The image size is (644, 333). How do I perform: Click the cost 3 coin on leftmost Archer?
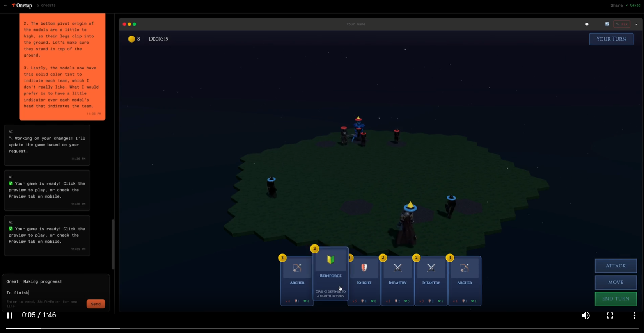point(282,258)
